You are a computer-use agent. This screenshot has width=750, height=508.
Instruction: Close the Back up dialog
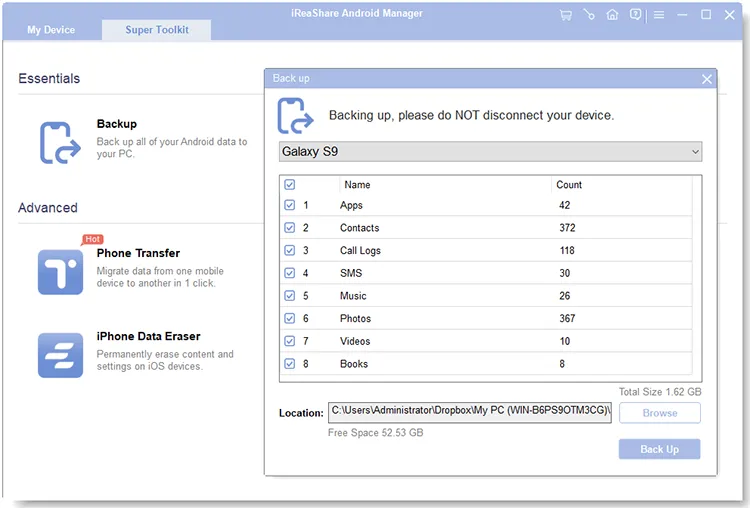(706, 79)
